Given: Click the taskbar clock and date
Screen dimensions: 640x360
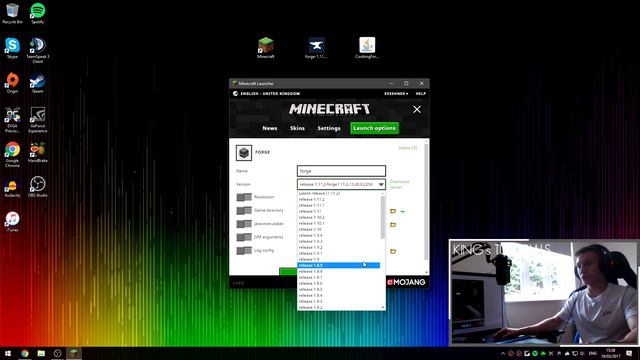Looking at the screenshot, I should [611, 353].
